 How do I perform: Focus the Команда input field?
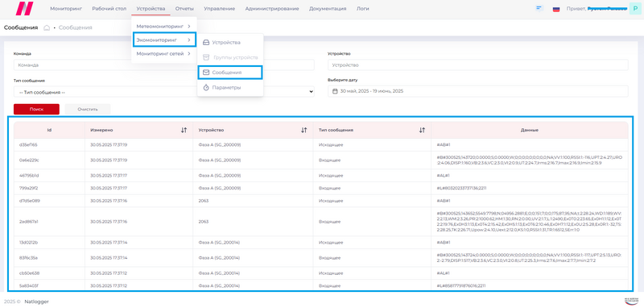[x=164, y=65]
